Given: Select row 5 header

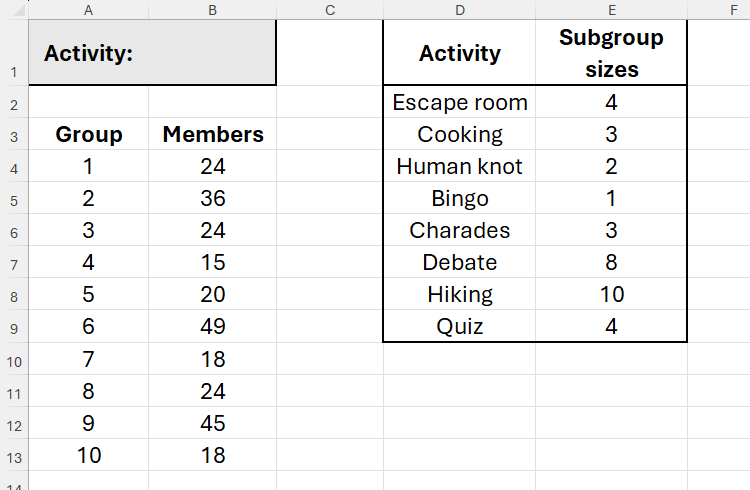Looking at the screenshot, I should tap(14, 199).
